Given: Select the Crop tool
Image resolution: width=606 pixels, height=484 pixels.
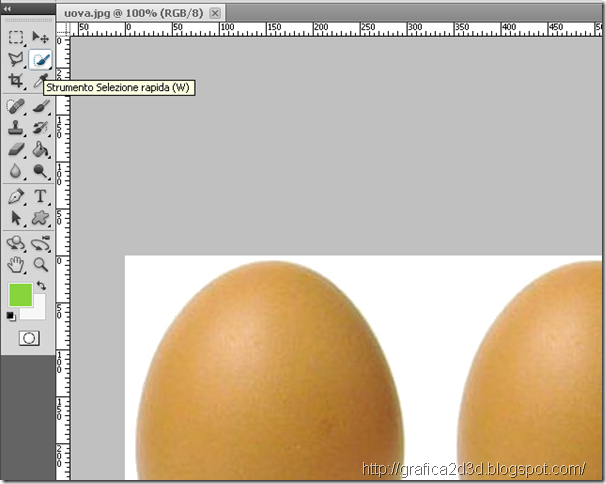Looking at the screenshot, I should click(16, 81).
